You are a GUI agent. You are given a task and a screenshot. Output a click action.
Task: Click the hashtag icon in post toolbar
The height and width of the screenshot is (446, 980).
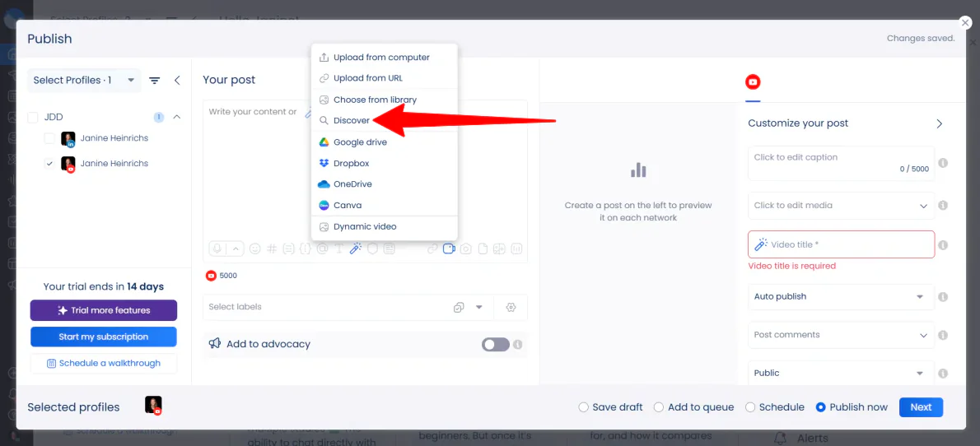pyautogui.click(x=272, y=249)
